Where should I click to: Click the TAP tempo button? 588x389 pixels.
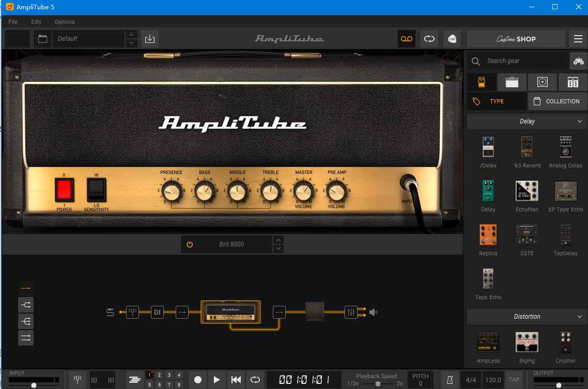[514, 380]
